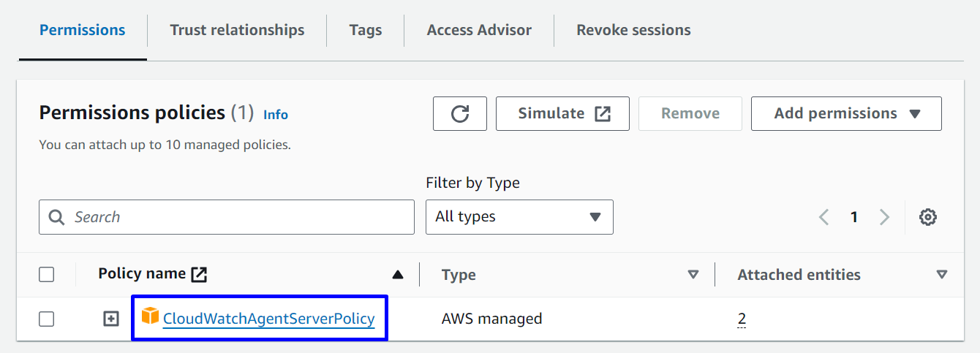Switch to the Trust relationships tab
The width and height of the screenshot is (980, 353).
[x=237, y=30]
